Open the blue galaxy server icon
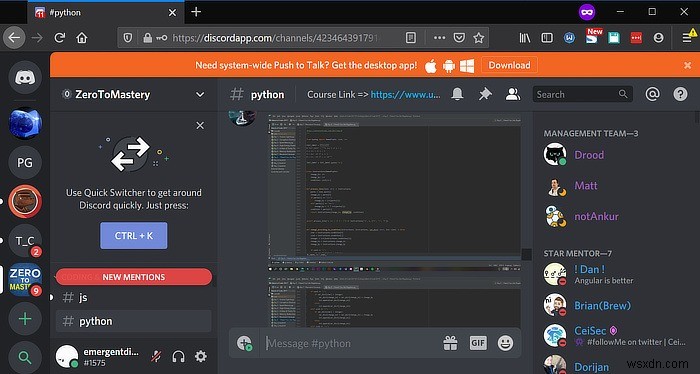 click(25, 123)
